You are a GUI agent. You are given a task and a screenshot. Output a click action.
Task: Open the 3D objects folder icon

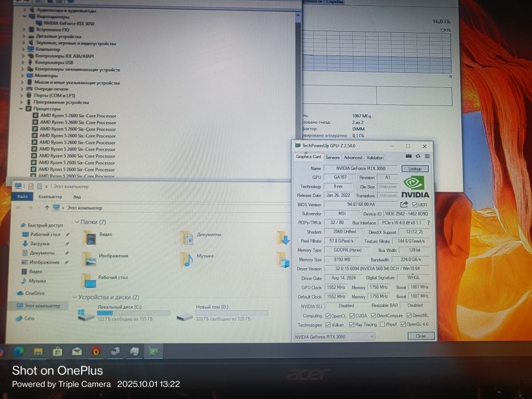[283, 259]
